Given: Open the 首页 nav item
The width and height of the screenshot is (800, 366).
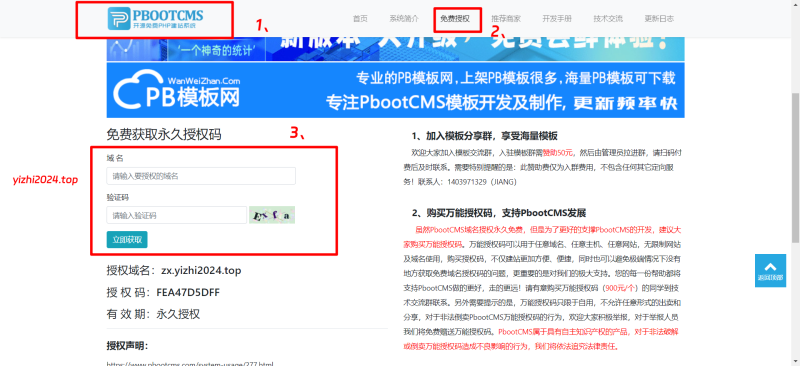Looking at the screenshot, I should click(x=360, y=19).
